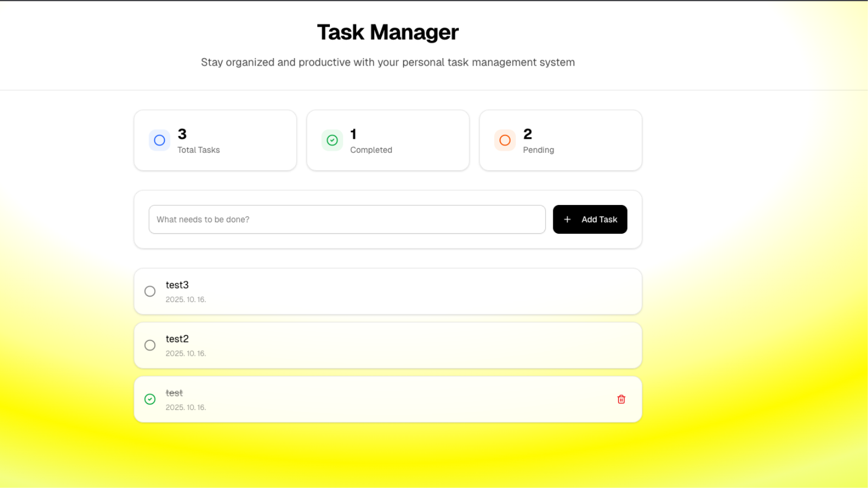Focus the 'What needs to be done?' field
This screenshot has width=868, height=488.
point(347,220)
